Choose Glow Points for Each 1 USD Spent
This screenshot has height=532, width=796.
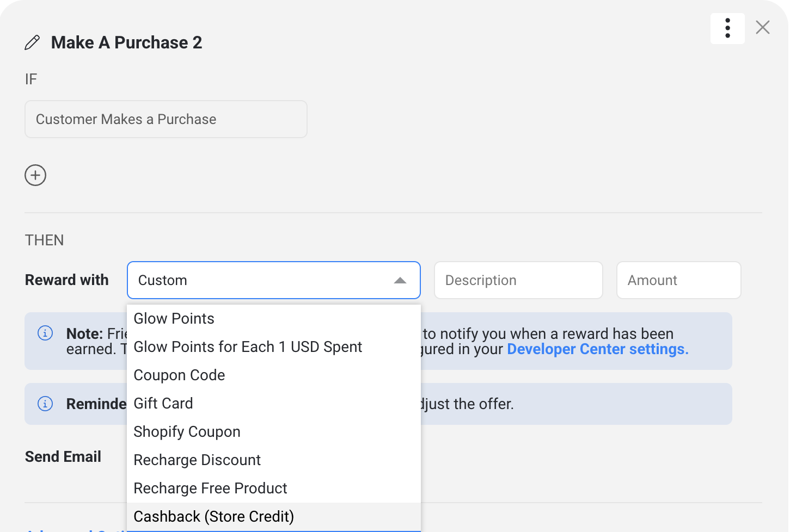(x=248, y=347)
